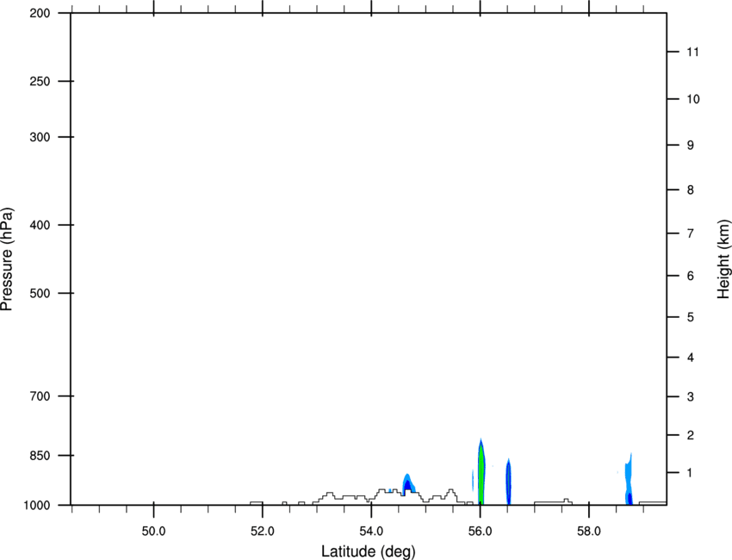Click the 11 km height label
The image size is (732, 560).
pos(693,52)
